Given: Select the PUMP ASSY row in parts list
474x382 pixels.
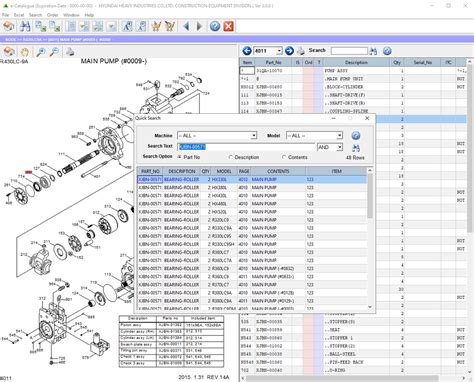Looking at the screenshot, I should point(353,71).
